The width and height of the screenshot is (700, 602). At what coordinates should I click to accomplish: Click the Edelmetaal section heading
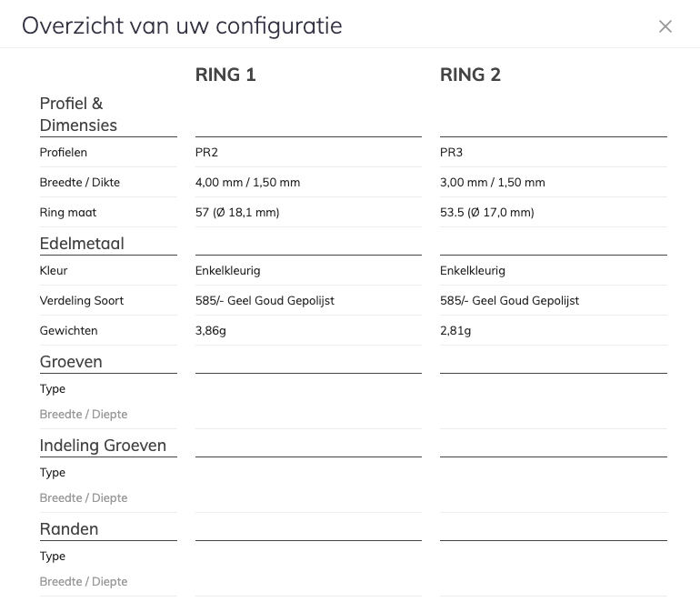[x=82, y=244]
